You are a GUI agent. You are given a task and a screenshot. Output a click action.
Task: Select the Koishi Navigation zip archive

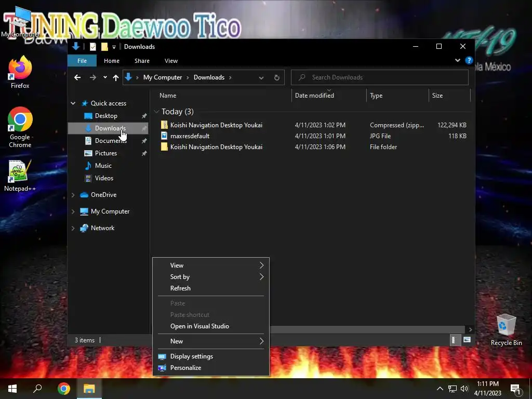point(216,125)
